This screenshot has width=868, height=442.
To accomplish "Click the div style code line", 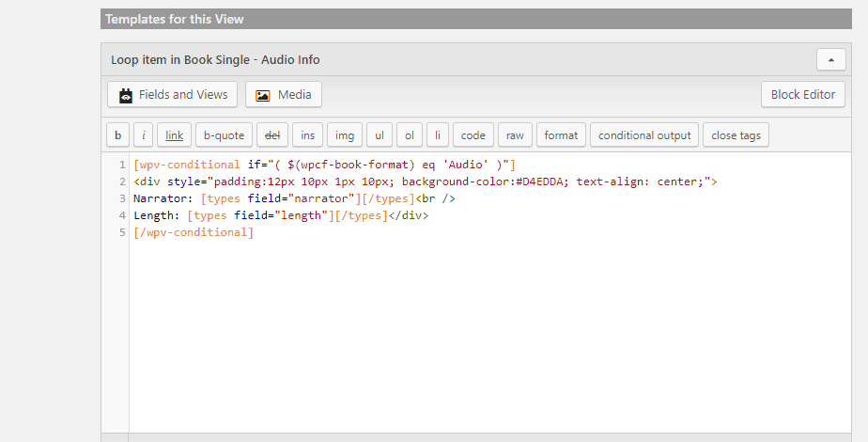I will pyautogui.click(x=426, y=182).
